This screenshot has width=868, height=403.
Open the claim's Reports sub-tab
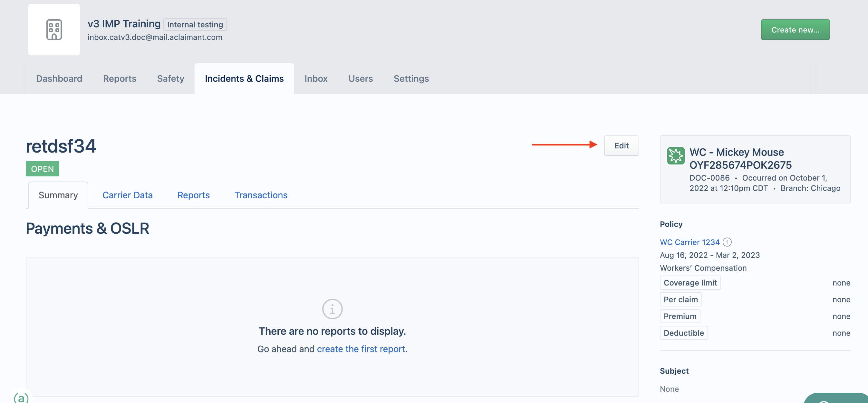click(193, 195)
